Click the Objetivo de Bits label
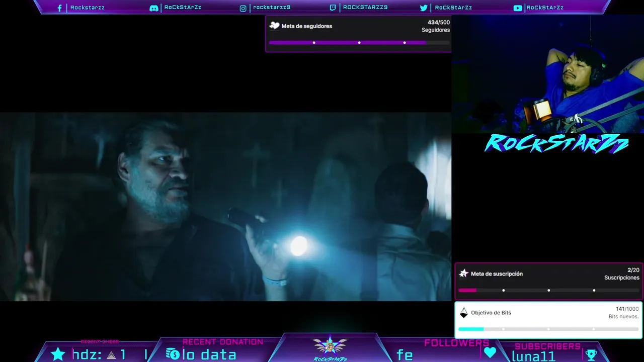The image size is (644, 362). point(491,313)
